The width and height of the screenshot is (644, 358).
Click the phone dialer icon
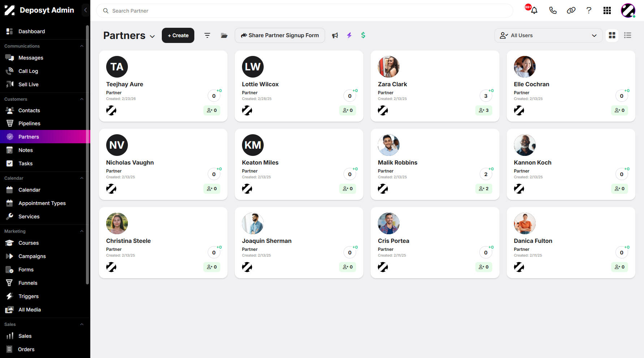coord(553,10)
